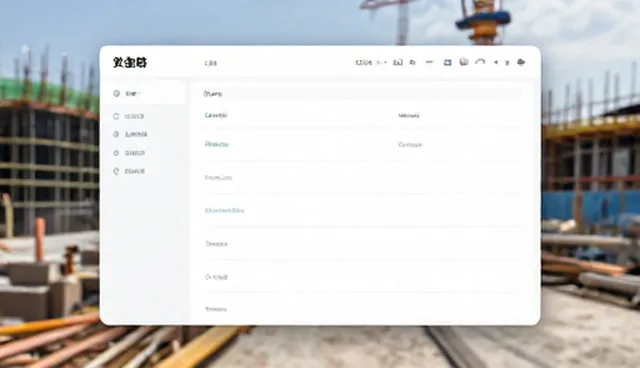Select the last sidebar menu entry
Viewport: 640px width, 368px height.
(129, 171)
